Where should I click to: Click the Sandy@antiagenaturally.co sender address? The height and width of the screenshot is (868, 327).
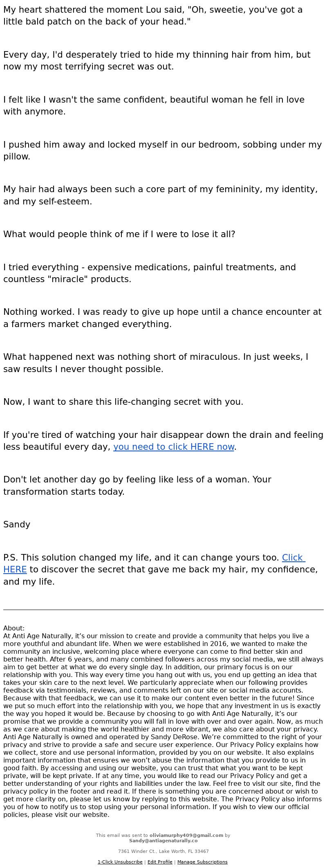163,841
